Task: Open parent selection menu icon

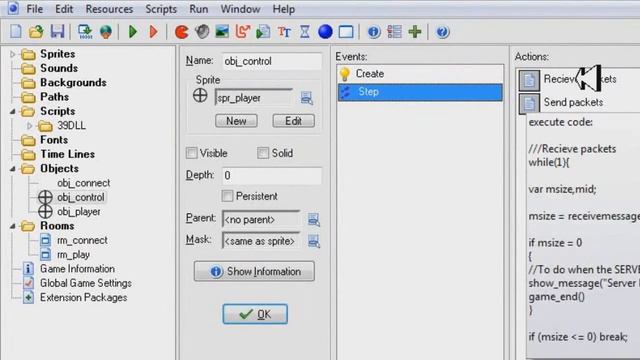Action: 313,220
